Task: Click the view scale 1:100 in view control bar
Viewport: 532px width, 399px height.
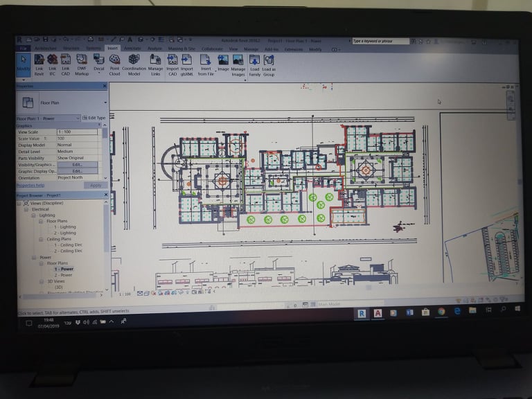Action: click(125, 294)
